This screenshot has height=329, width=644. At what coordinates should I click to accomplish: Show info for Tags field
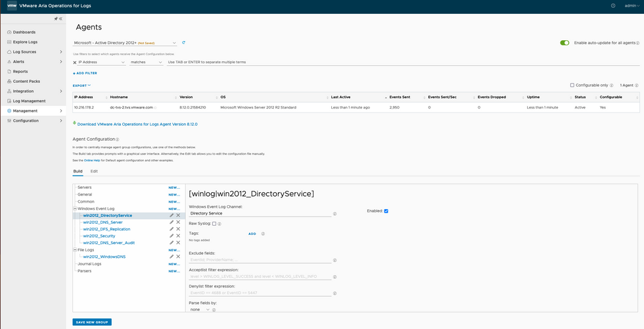tap(263, 234)
